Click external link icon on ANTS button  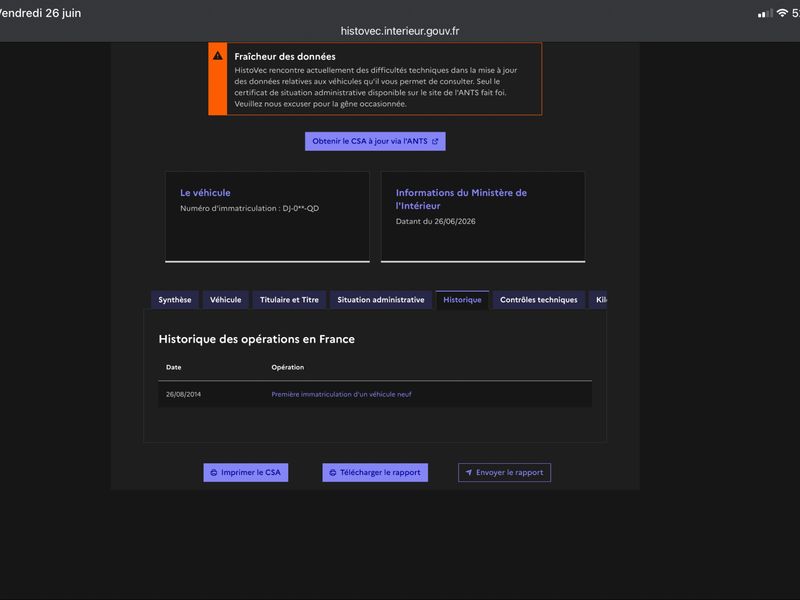435,141
